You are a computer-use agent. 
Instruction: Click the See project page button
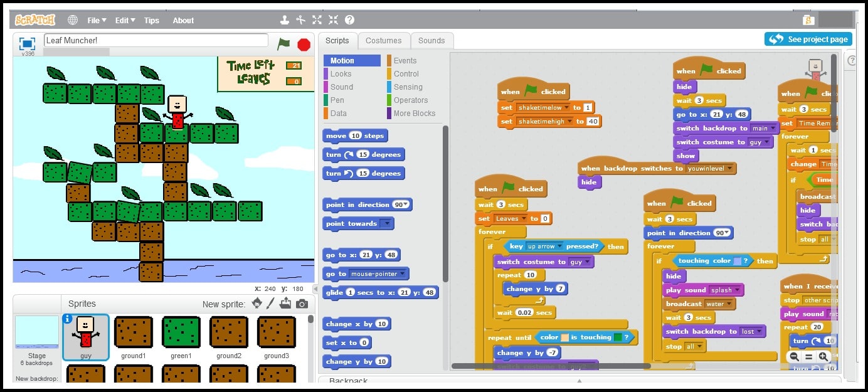pyautogui.click(x=808, y=39)
